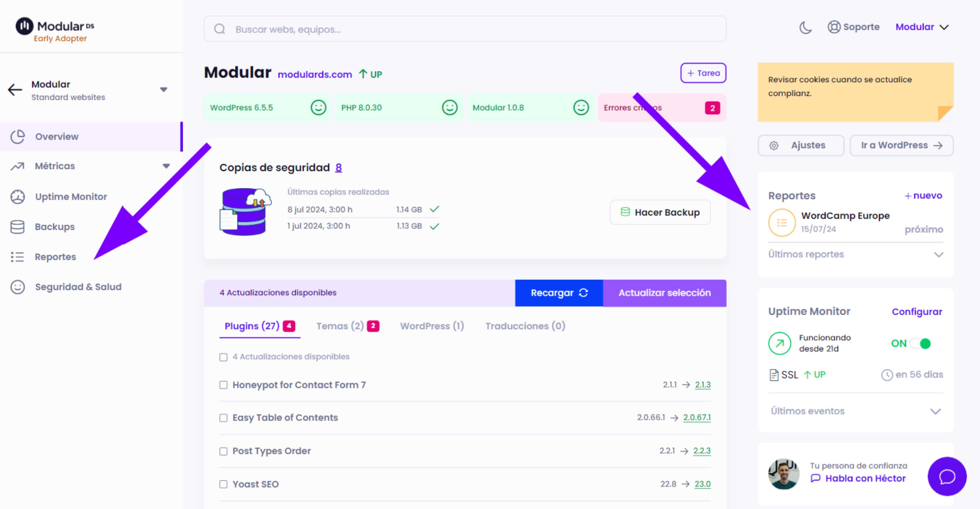
Task: Click the Recargar button
Action: pyautogui.click(x=559, y=293)
